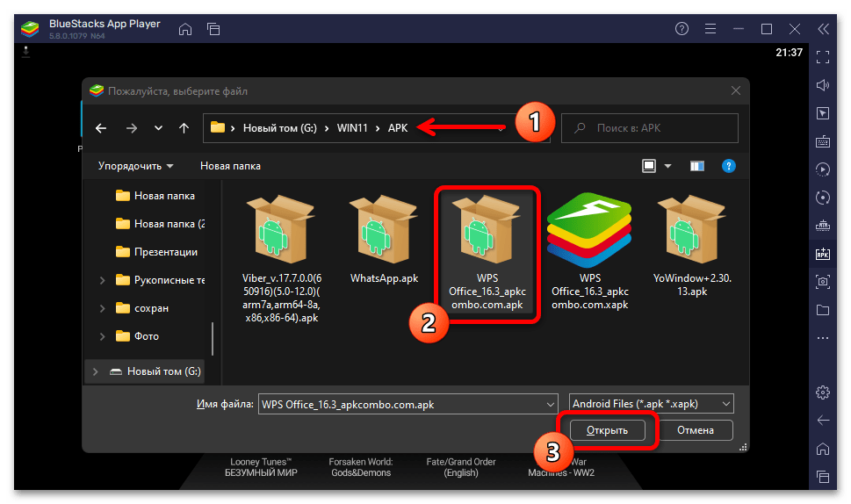Viewport: 851px width, 504px height.
Task: Expand the Рукописные folder in tree
Action: [102, 280]
